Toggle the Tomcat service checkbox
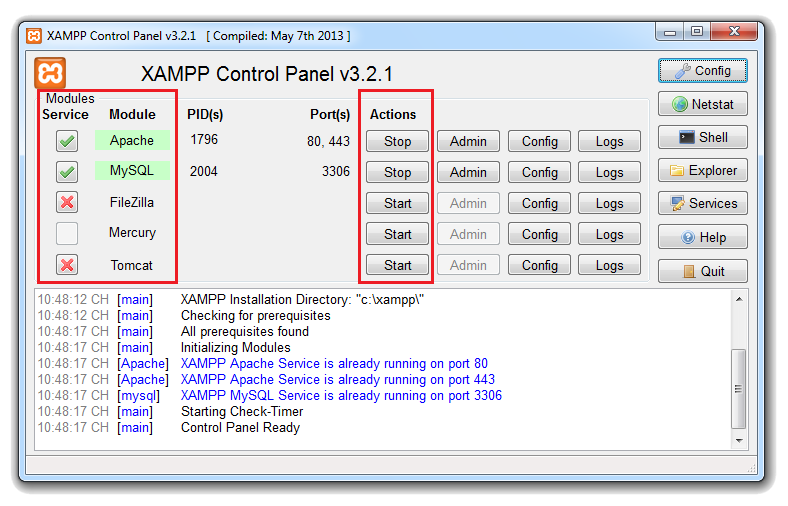788x506 pixels. [67, 265]
